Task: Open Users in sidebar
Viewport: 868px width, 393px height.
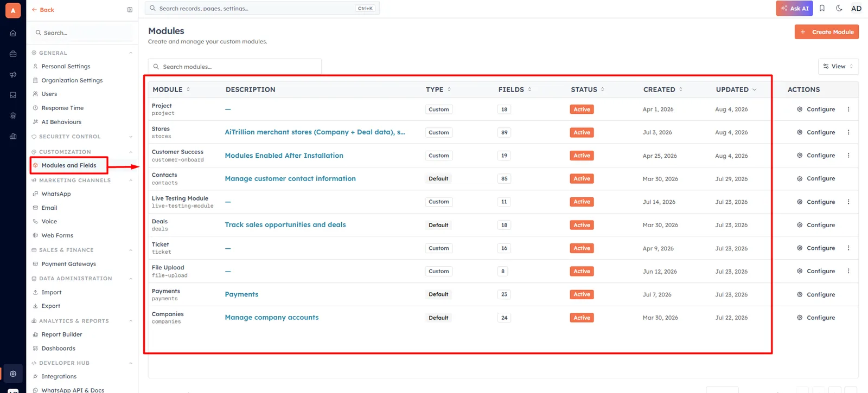Action: point(49,94)
